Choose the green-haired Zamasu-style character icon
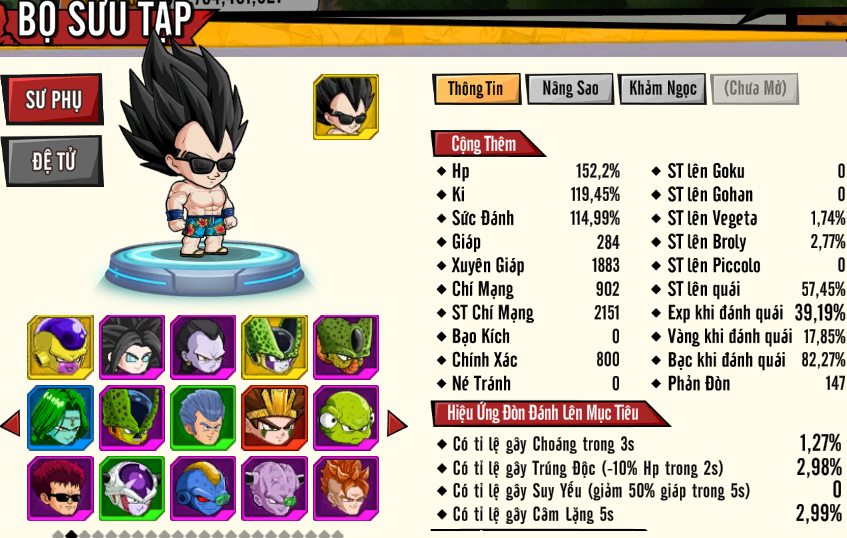This screenshot has width=847, height=538. click(60, 418)
